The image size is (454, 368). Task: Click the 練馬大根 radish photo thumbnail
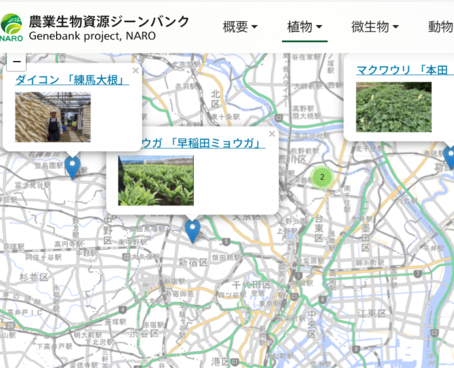point(53,117)
